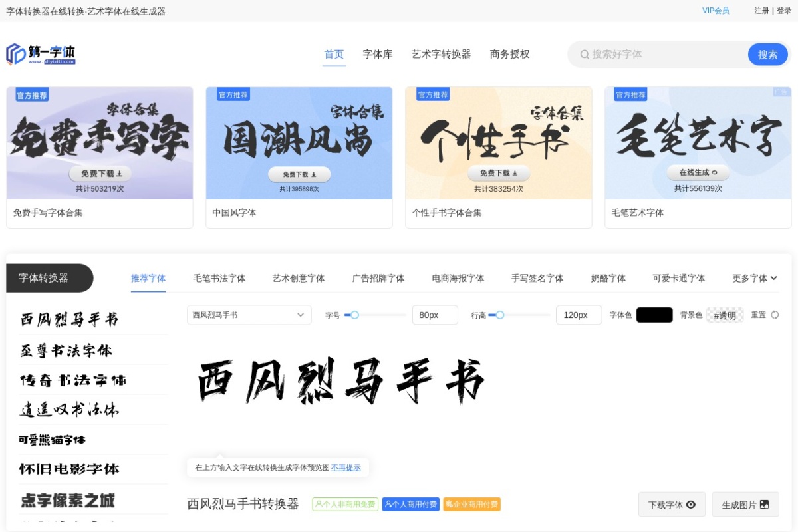
Task: Click the 字号 font size slider handle
Action: [x=354, y=315]
